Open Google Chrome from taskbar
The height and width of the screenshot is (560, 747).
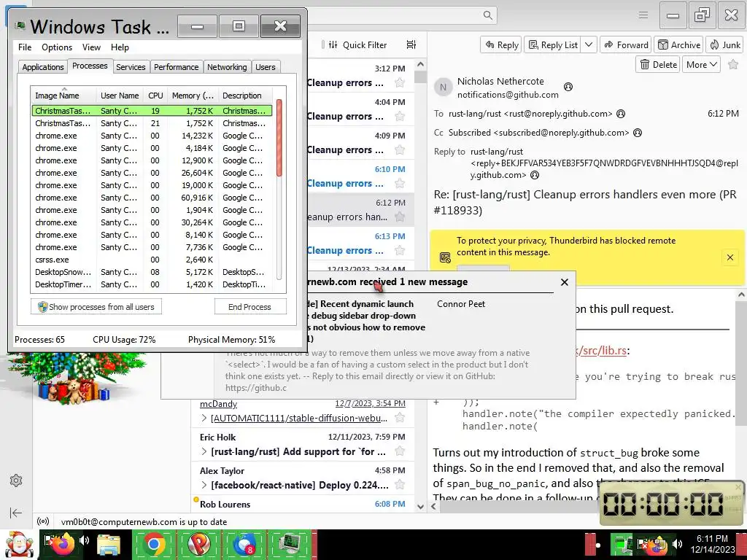coord(154,544)
